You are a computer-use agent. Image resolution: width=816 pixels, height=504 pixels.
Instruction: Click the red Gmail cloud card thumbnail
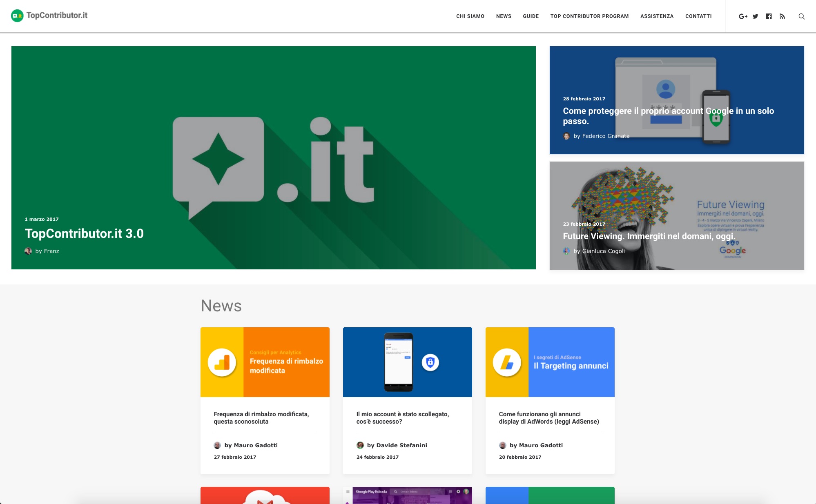265,495
